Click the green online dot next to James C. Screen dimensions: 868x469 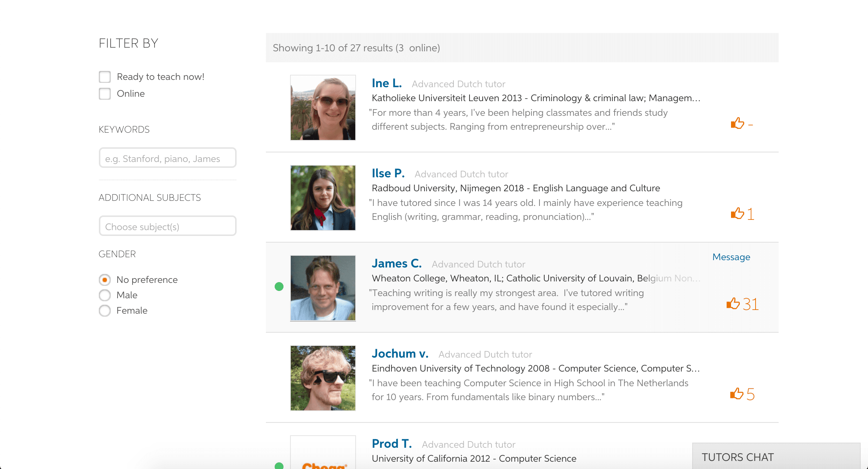[x=279, y=287]
